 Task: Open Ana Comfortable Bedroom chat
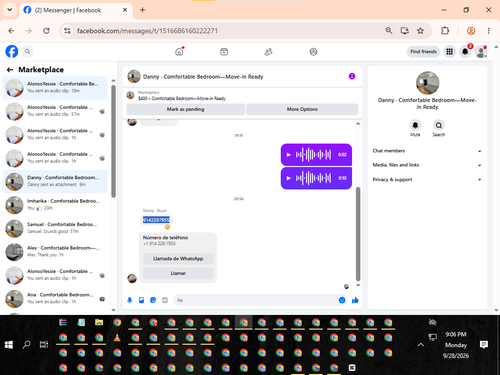tap(55, 298)
